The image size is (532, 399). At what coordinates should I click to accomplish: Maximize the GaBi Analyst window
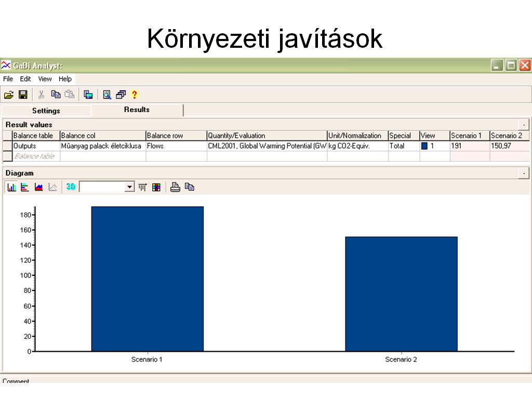[511, 65]
